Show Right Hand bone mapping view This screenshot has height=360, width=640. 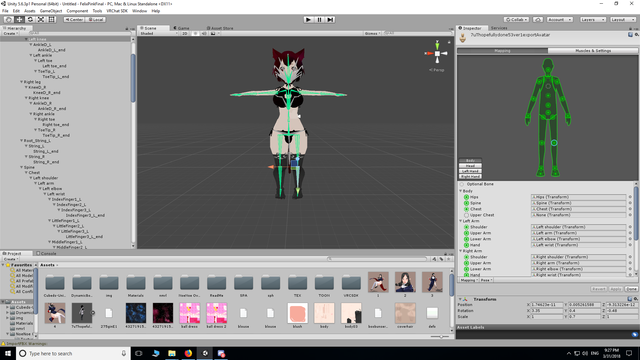click(470, 177)
